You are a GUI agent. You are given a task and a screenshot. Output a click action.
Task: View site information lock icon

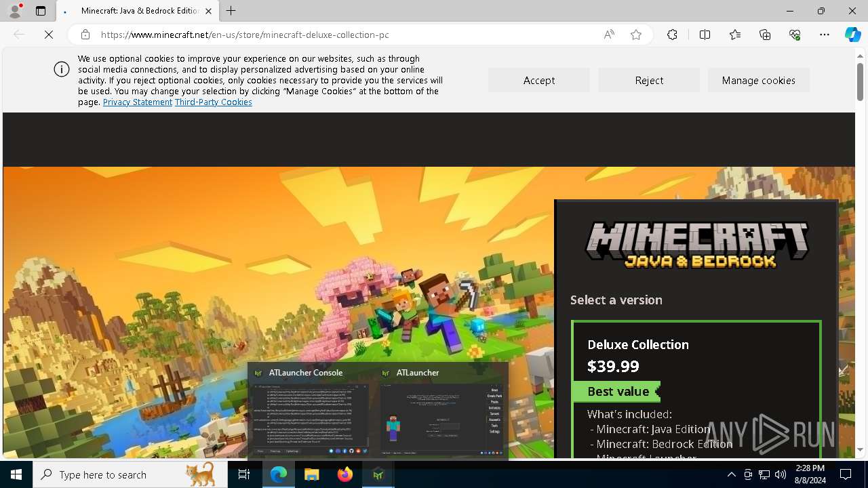coord(85,35)
